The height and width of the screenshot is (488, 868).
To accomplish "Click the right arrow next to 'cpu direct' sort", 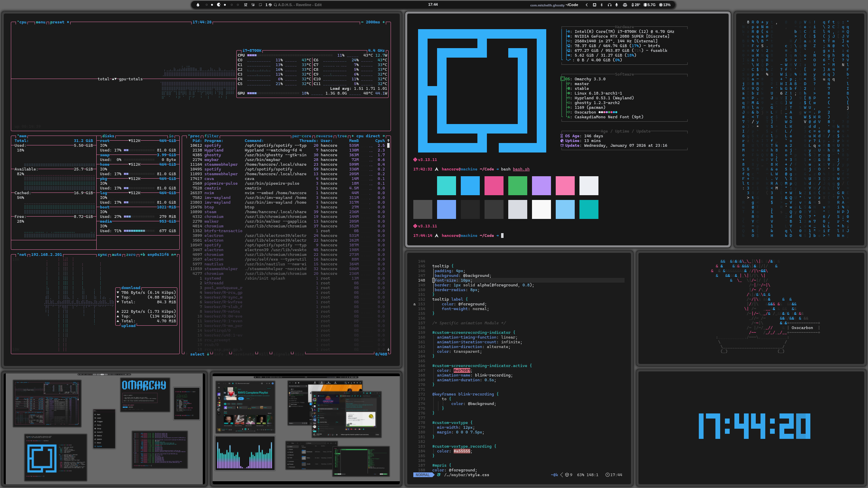I will [383, 136].
